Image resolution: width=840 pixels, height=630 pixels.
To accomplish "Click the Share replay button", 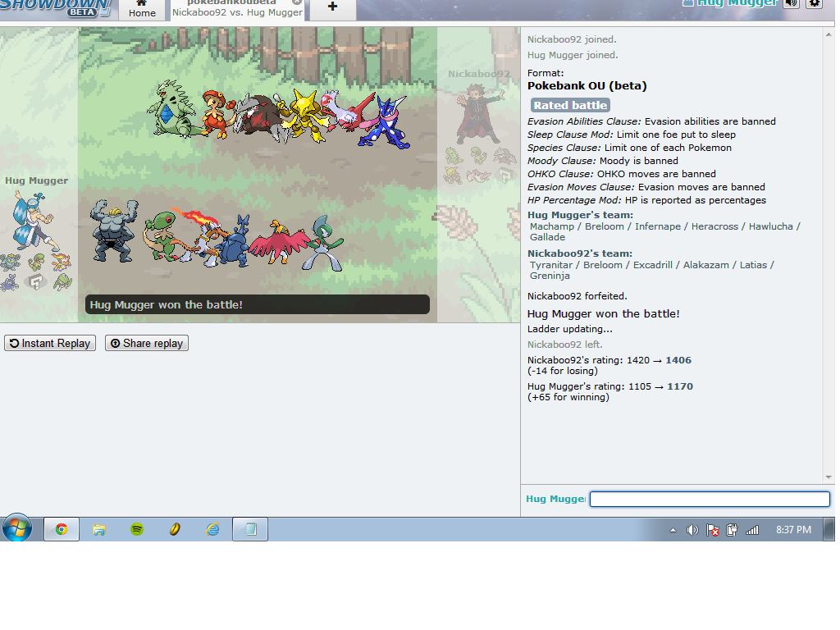I will coord(147,344).
